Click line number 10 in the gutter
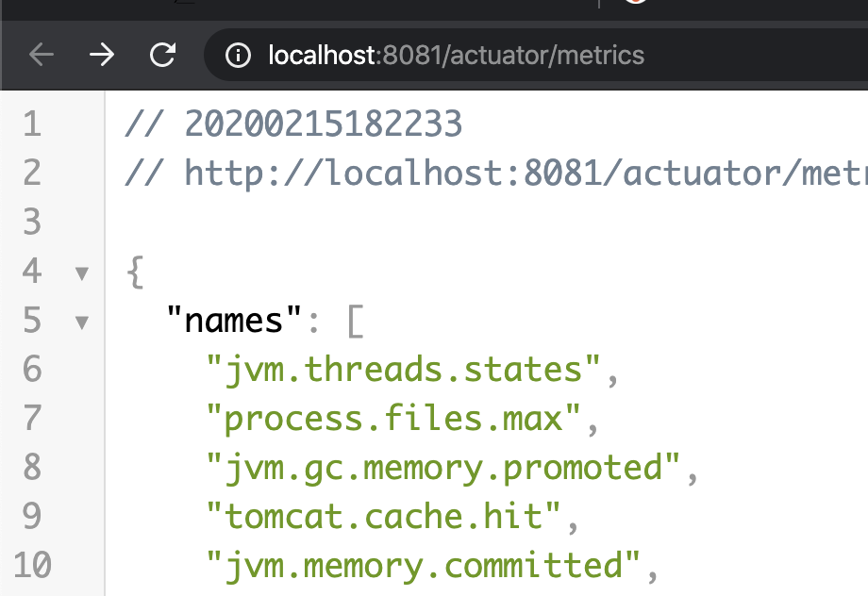Viewport: 868px width, 596px height. 32,566
